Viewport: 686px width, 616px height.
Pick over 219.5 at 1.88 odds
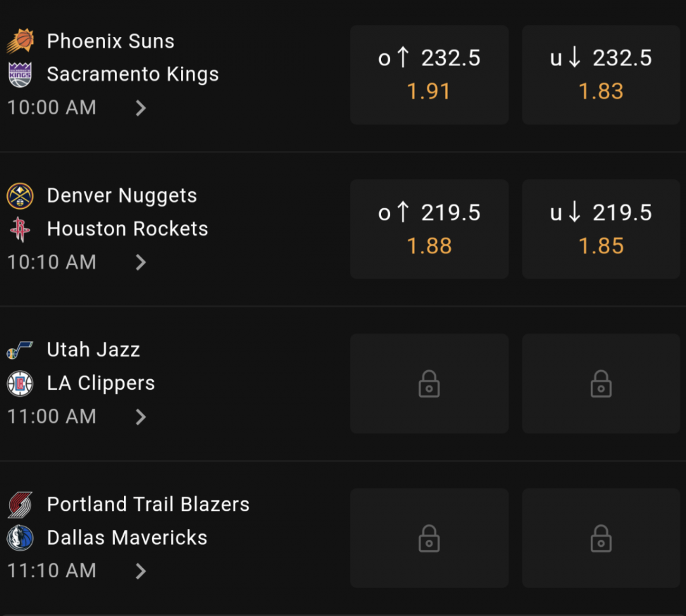coord(429,229)
